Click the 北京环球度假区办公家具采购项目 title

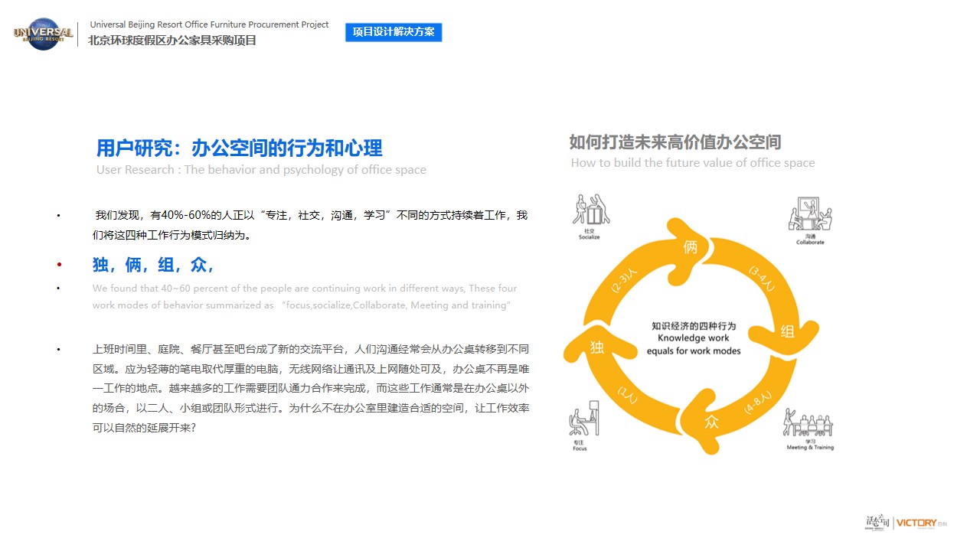click(172, 41)
